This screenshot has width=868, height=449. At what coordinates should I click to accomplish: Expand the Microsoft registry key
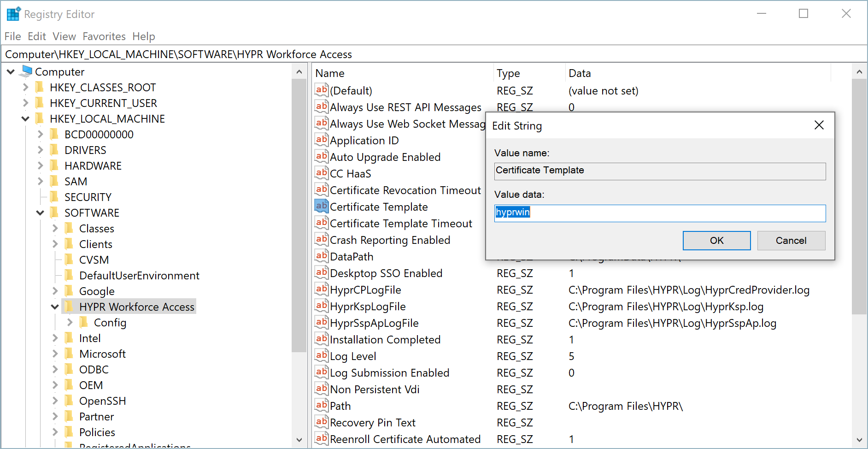[x=55, y=354]
